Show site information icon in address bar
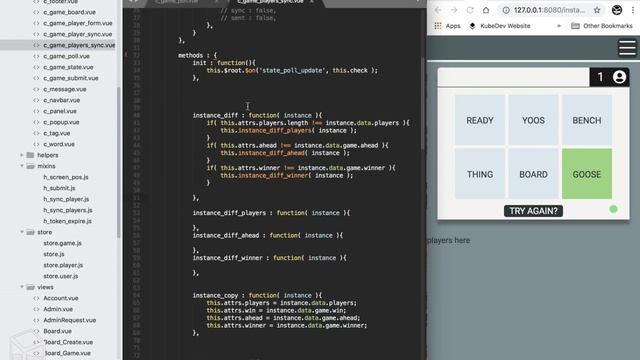This screenshot has height=360, width=640. (x=506, y=10)
